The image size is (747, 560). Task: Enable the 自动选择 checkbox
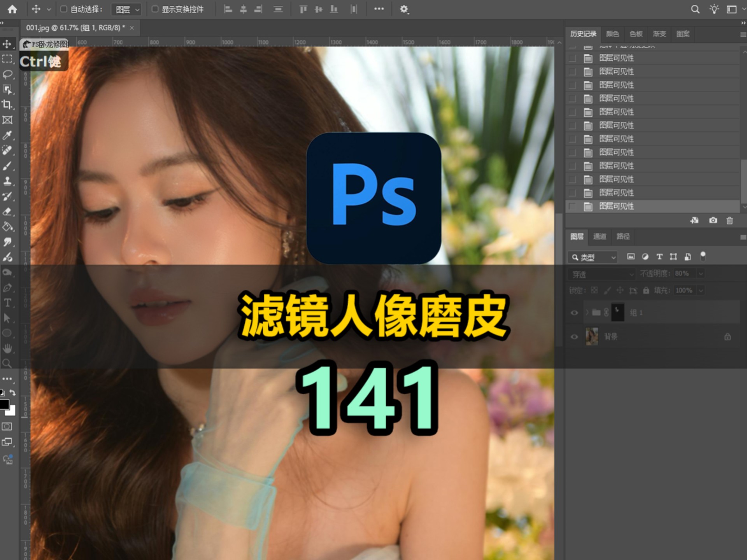click(63, 9)
